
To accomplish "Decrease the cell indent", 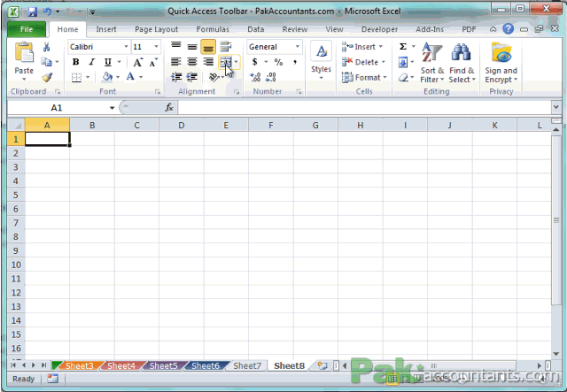I will click(x=176, y=77).
